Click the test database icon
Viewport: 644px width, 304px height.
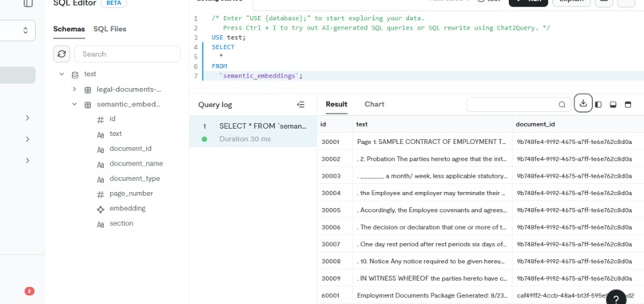pyautogui.click(x=75, y=75)
